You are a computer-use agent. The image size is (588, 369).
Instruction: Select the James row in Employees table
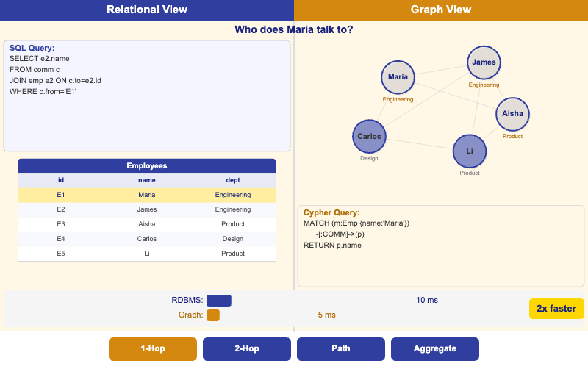[146, 209]
